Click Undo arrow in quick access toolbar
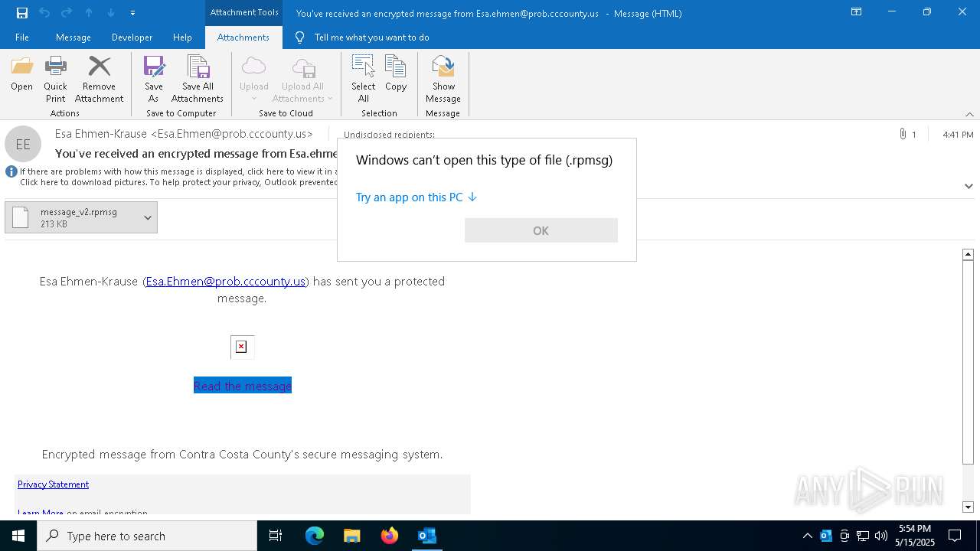This screenshot has height=551, width=980. pos(44,13)
